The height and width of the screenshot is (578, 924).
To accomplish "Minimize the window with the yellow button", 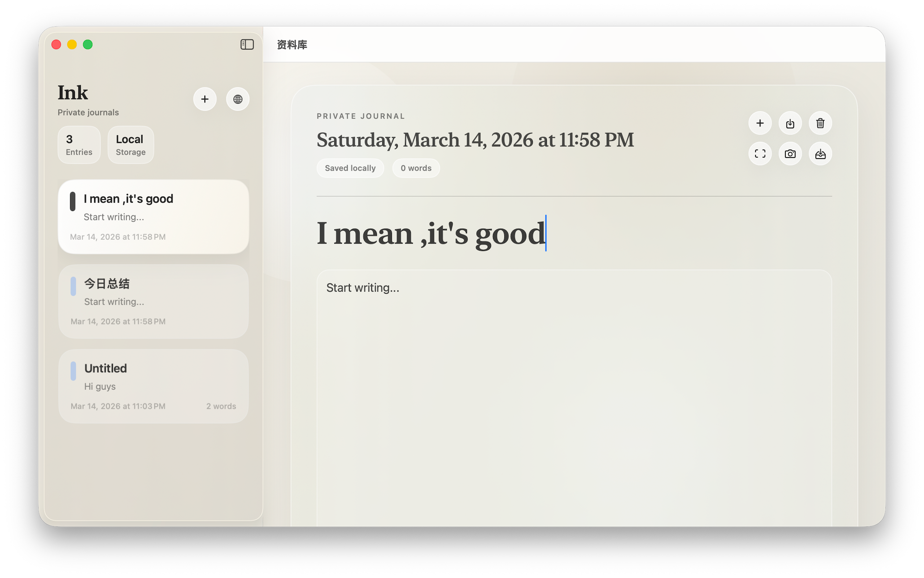I will [72, 45].
